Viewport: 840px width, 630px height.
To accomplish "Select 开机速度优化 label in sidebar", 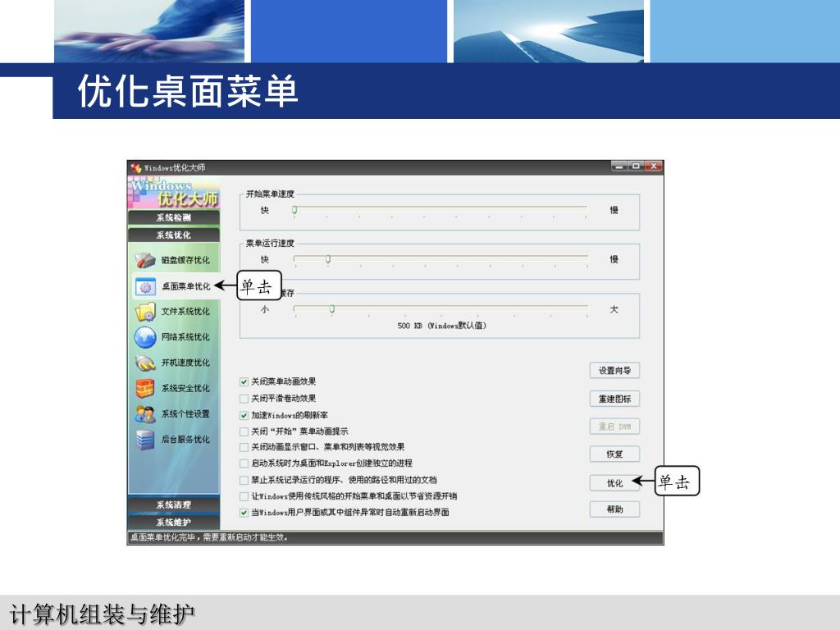I will click(x=185, y=363).
